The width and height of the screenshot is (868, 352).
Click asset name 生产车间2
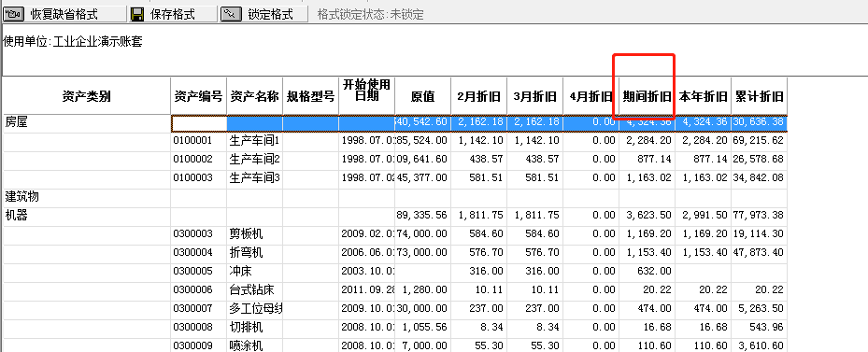point(255,160)
